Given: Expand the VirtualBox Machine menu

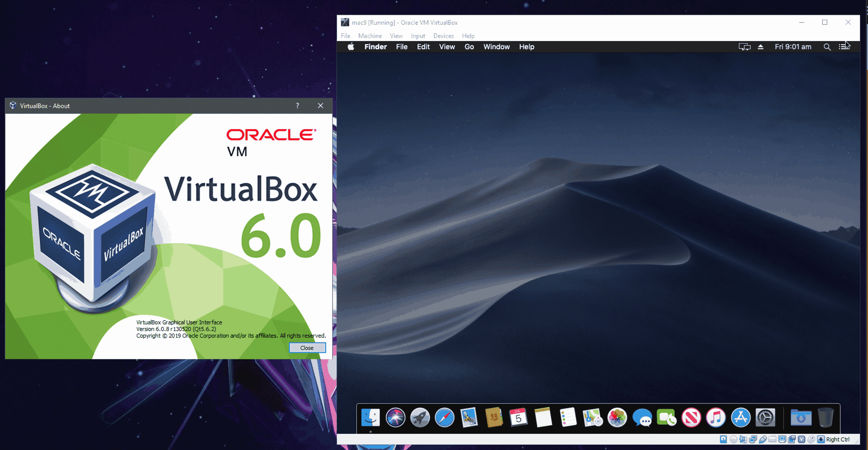Looking at the screenshot, I should pos(370,36).
